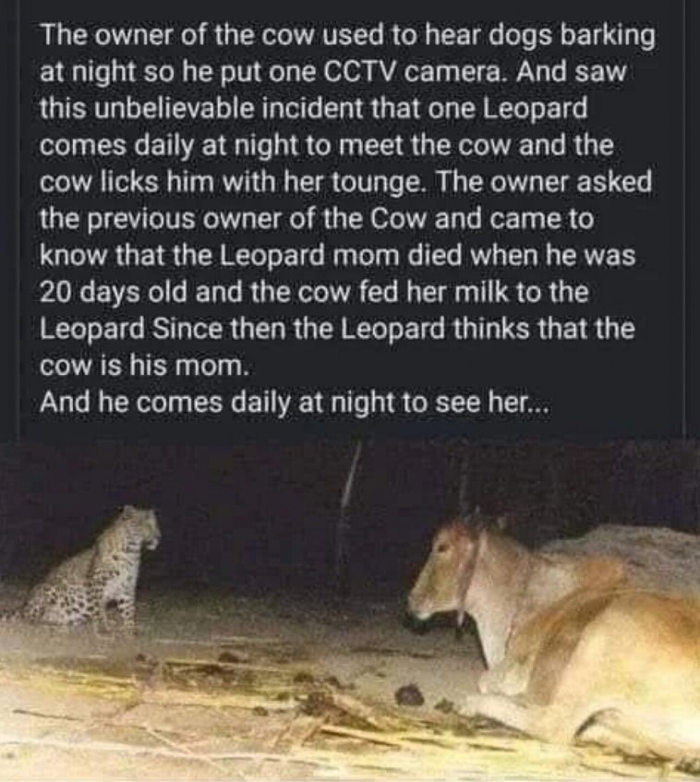Click the phrase 'cow is his mom.'
This screenshot has height=782, width=700.
click(x=143, y=366)
